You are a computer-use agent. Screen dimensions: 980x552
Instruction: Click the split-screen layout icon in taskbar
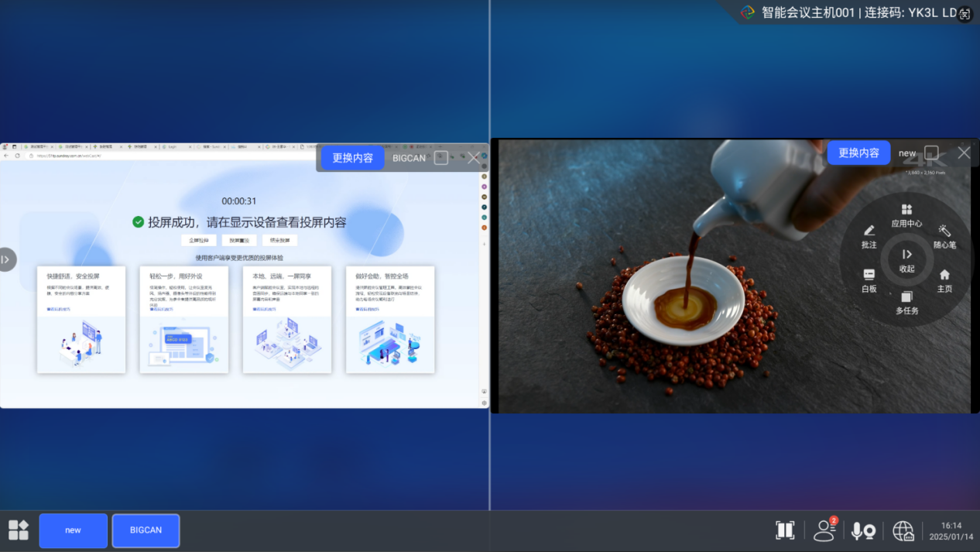tap(785, 530)
